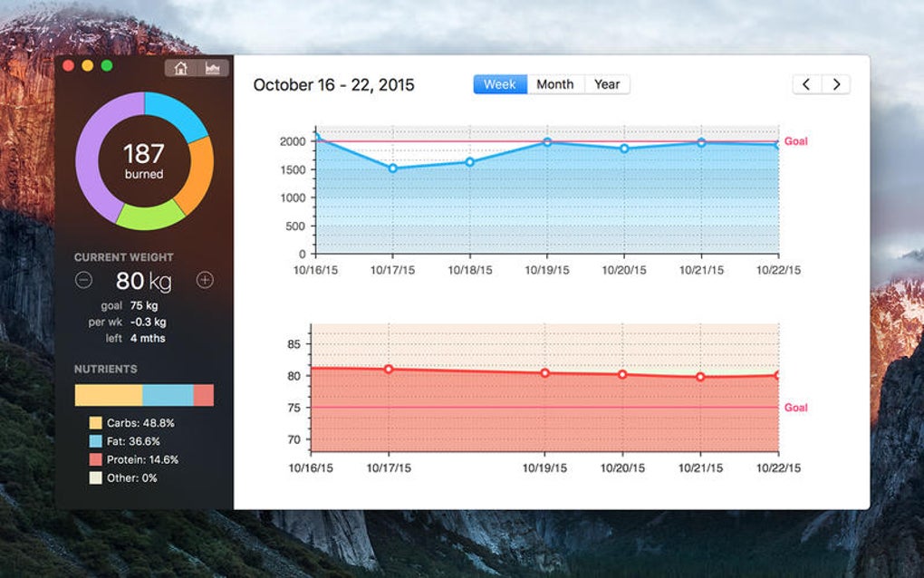Click the left 4 mths value
Image resolution: width=924 pixels, height=578 pixels.
tap(148, 339)
